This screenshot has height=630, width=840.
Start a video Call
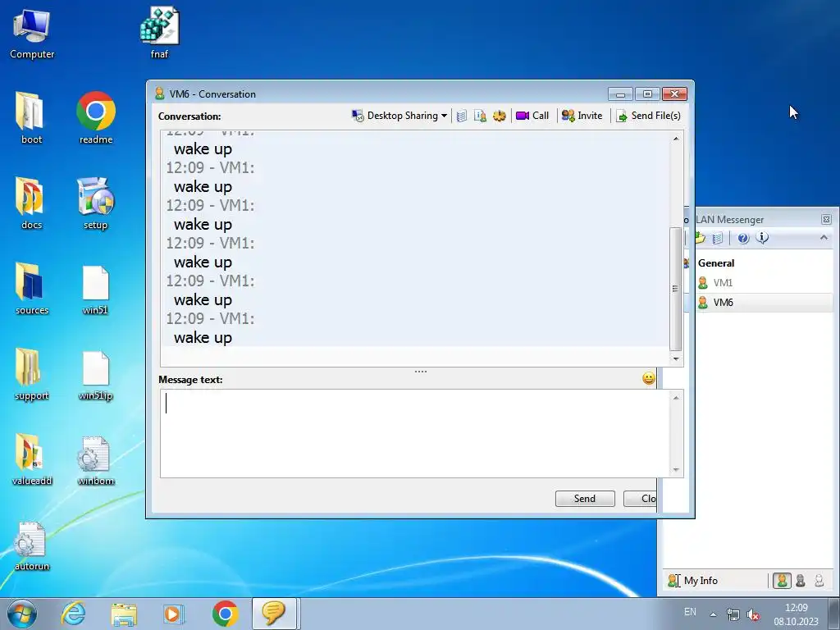[x=532, y=116]
